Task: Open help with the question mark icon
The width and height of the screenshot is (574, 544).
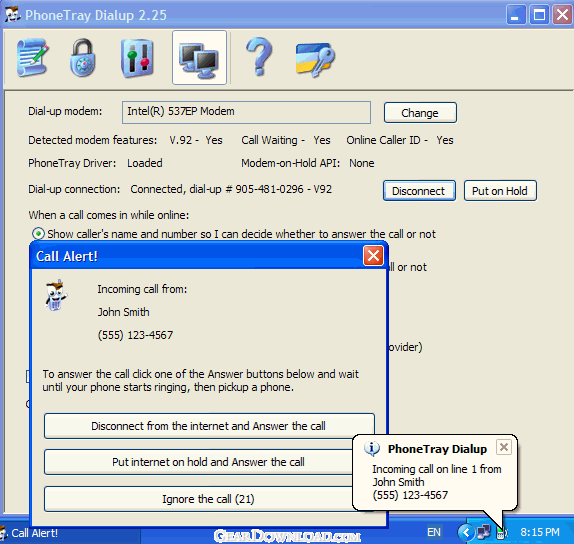Action: (x=260, y=56)
